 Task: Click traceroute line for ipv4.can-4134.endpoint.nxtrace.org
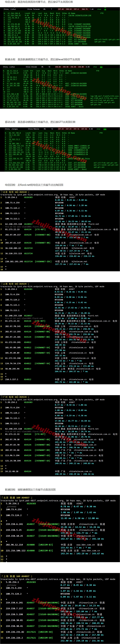coord(52,399)
